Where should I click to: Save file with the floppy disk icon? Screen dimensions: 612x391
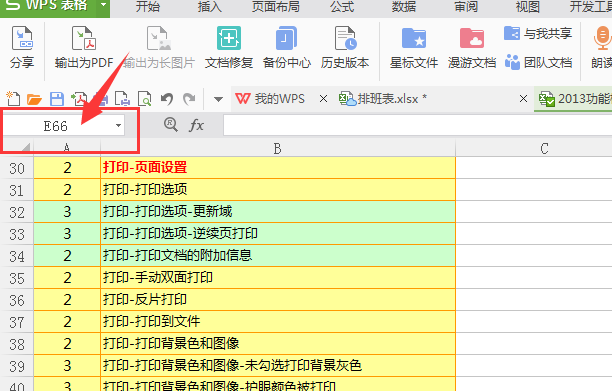[x=57, y=99]
